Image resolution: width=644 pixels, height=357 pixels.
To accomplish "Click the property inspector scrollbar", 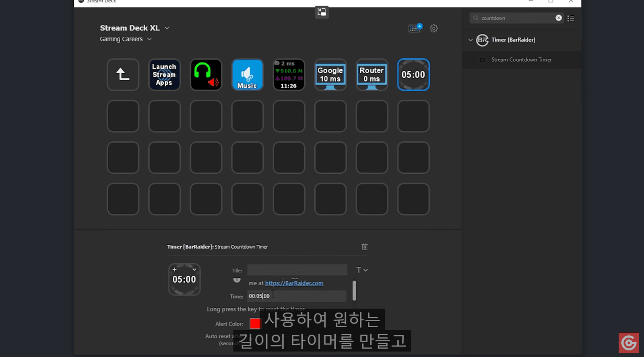I will (x=354, y=291).
